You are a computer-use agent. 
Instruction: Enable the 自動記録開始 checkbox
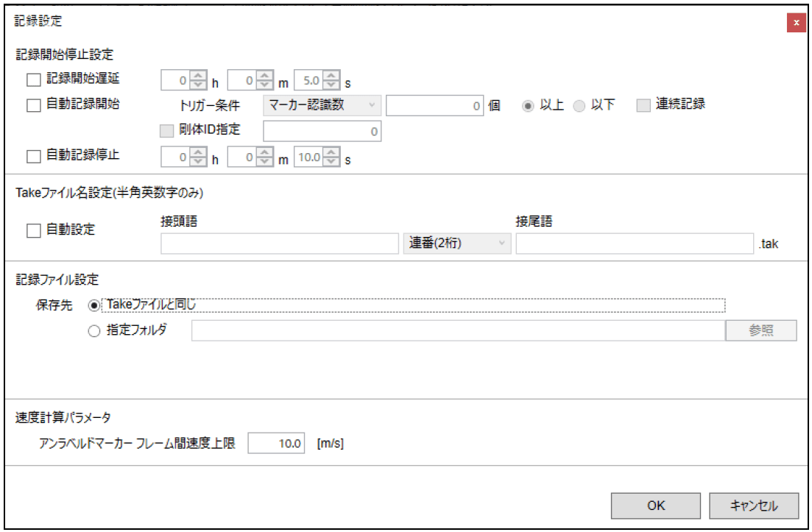(34, 105)
